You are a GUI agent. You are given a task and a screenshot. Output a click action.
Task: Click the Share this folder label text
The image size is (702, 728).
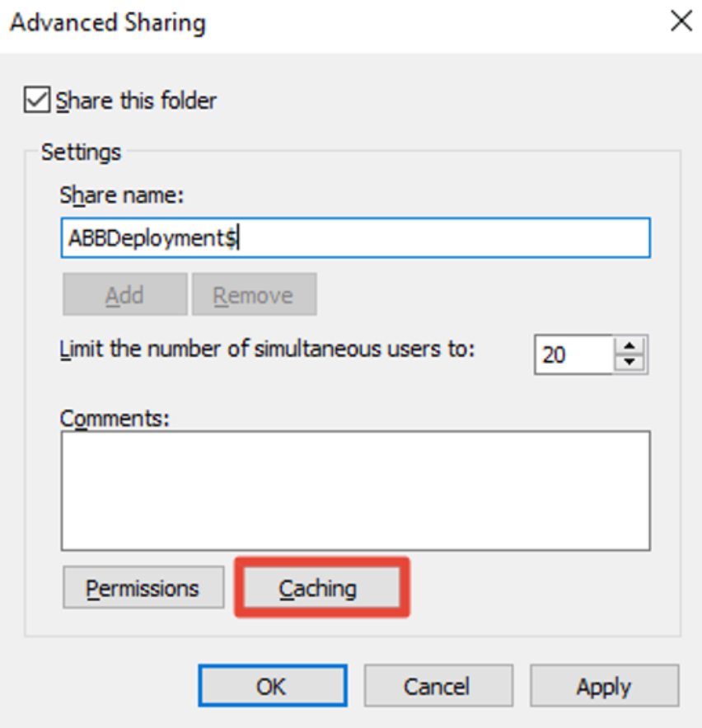click(136, 101)
